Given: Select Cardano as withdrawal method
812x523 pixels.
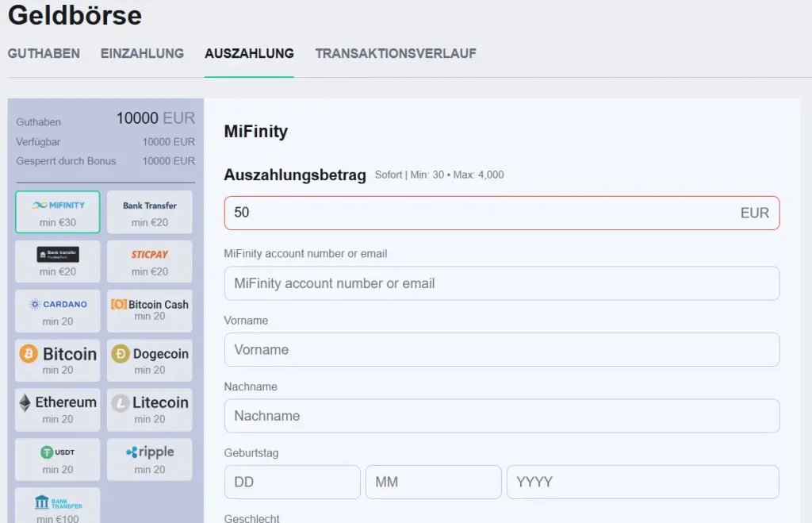Looking at the screenshot, I should [x=57, y=311].
